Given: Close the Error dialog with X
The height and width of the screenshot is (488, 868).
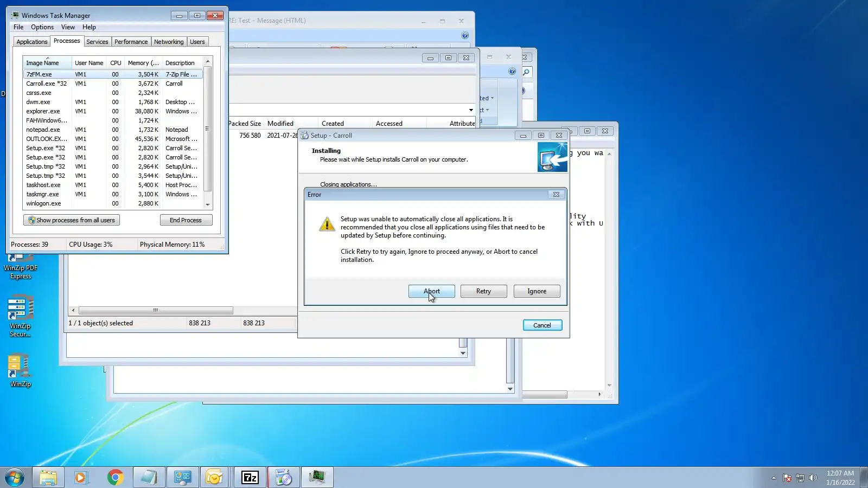Looking at the screenshot, I should click(x=556, y=194).
